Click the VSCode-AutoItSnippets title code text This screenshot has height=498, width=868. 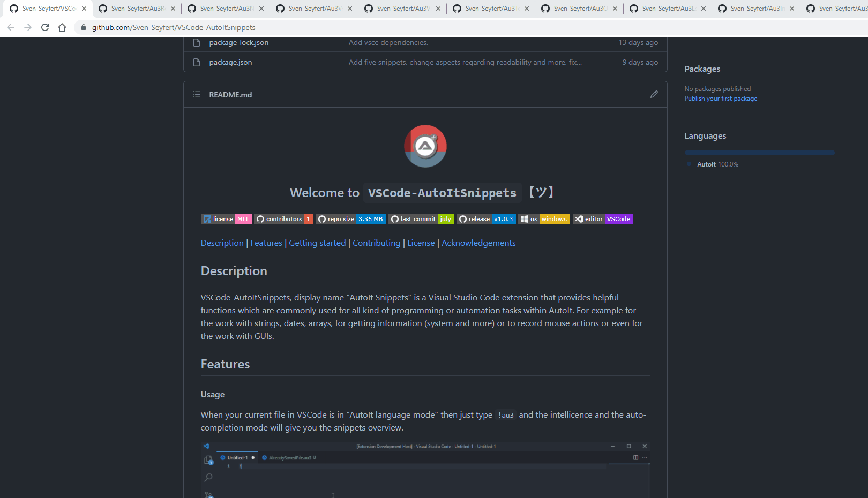pyautogui.click(x=442, y=193)
